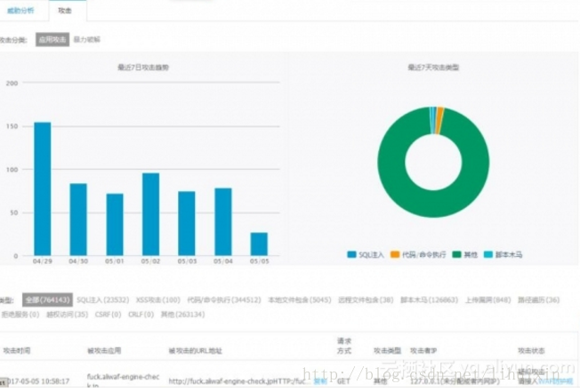Click the attacked URL text in row
The height and width of the screenshot is (392, 580).
(x=238, y=381)
